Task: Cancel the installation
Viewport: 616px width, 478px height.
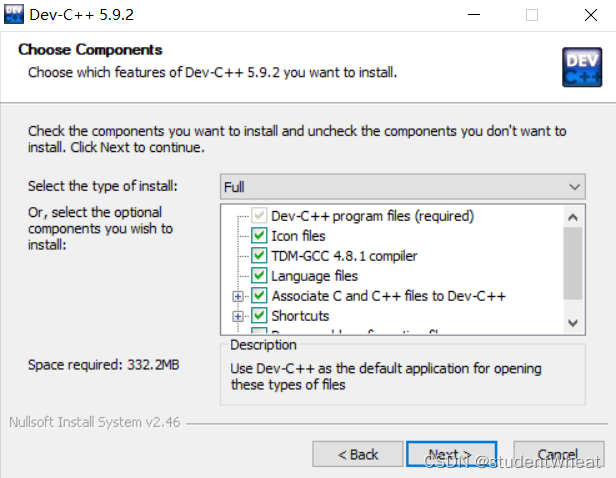Action: 559,454
